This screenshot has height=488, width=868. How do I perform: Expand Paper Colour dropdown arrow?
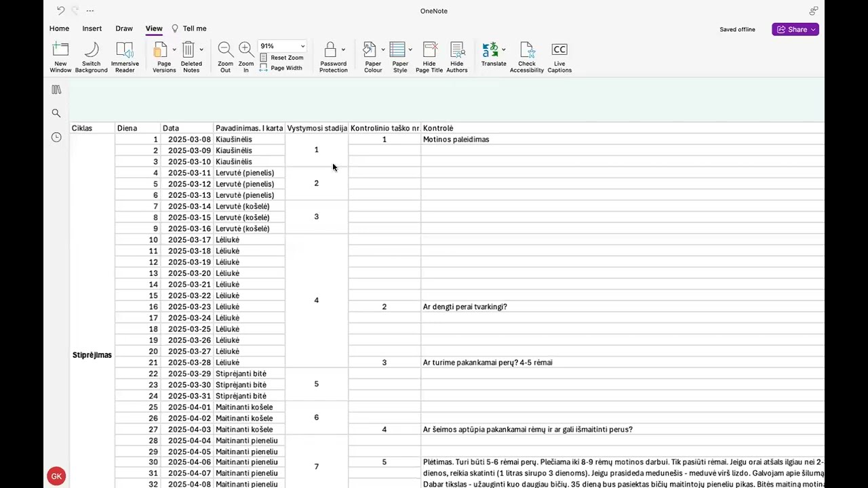coord(382,49)
